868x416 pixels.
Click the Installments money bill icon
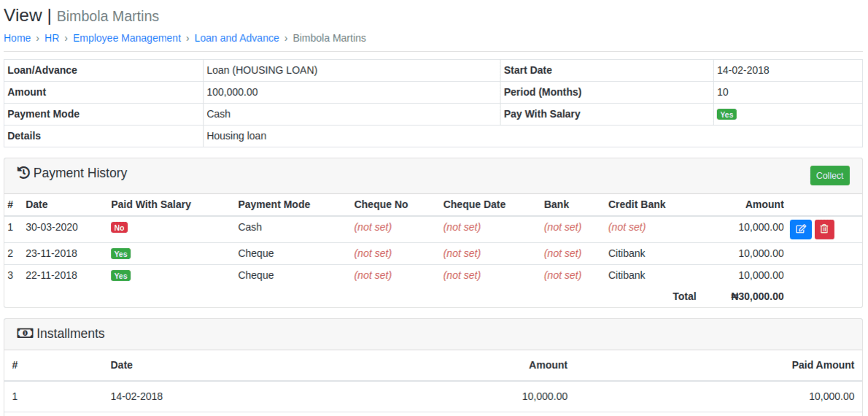point(25,334)
